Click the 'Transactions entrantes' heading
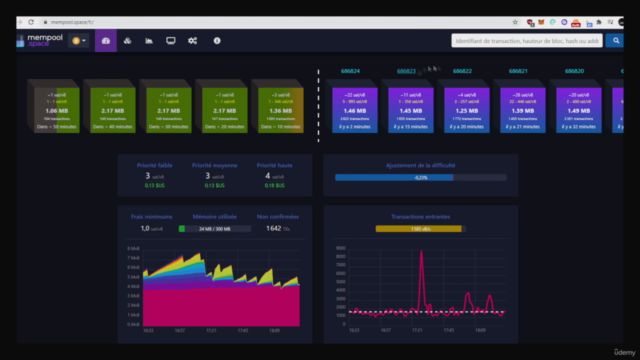Image resolution: width=640 pixels, height=360 pixels. tap(421, 217)
